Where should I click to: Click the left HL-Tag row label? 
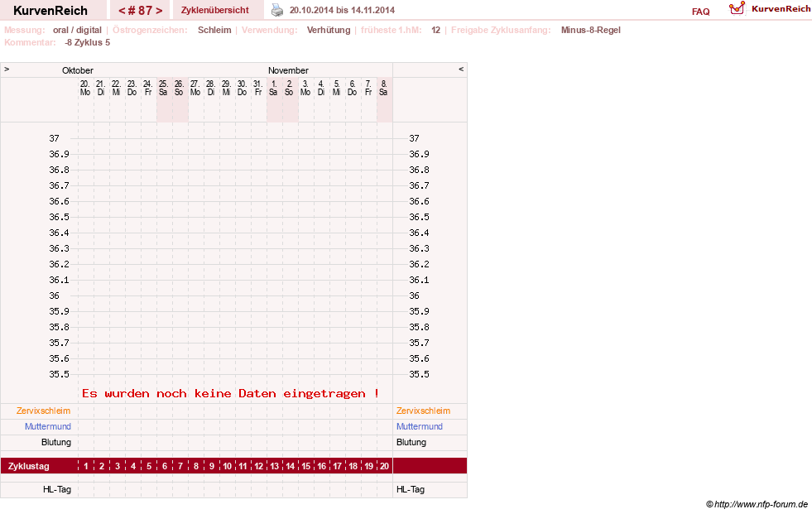(x=57, y=490)
